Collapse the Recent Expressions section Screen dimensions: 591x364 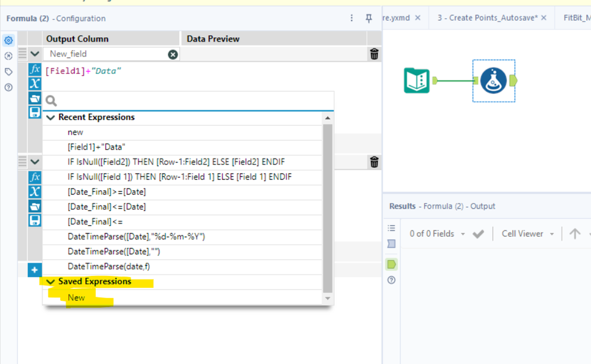[50, 118]
